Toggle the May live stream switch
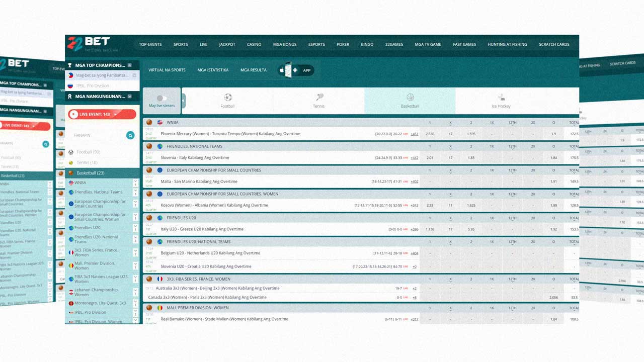 pos(162,99)
